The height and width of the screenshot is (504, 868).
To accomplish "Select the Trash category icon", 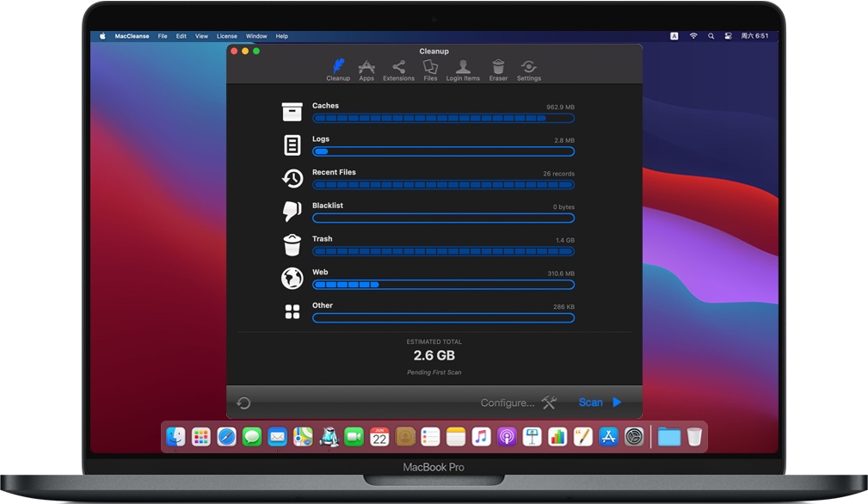I will (292, 245).
